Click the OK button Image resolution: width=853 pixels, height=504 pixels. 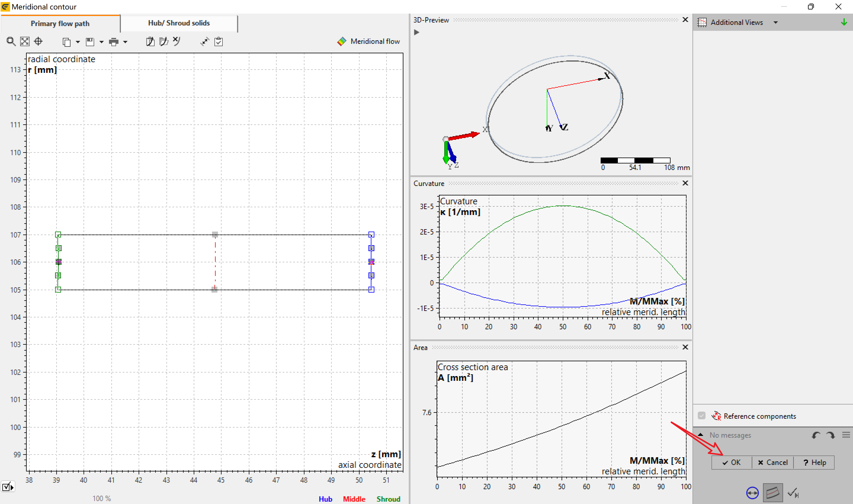[732, 462]
